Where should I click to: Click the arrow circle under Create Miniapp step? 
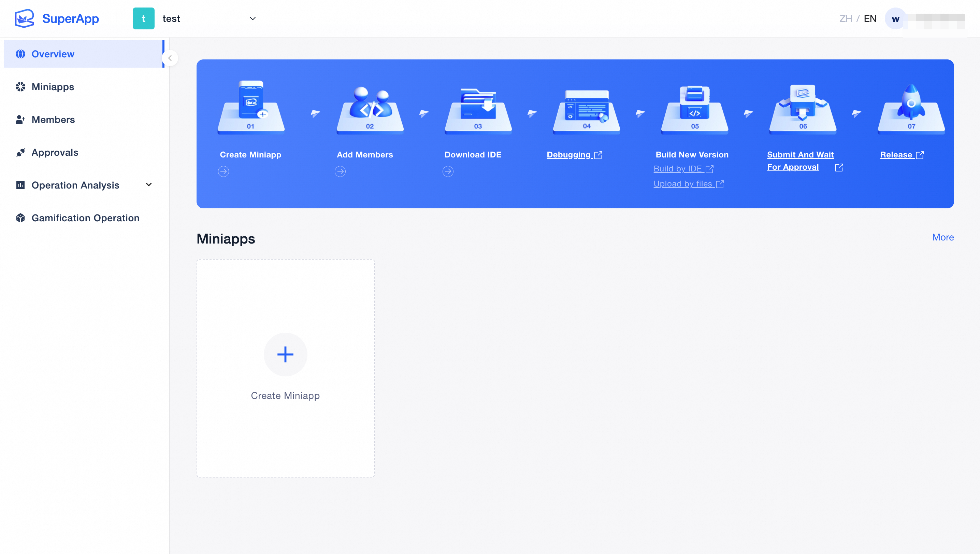(223, 171)
